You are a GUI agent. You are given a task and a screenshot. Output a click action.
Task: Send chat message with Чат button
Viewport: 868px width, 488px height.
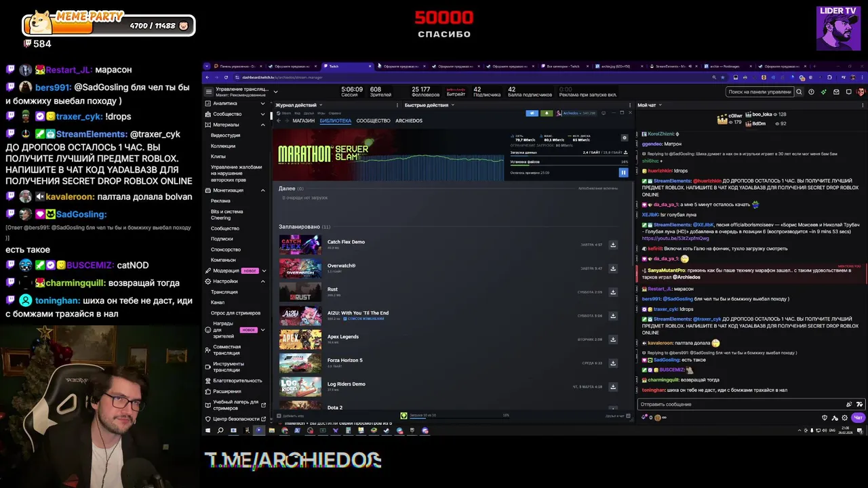pyautogui.click(x=858, y=418)
